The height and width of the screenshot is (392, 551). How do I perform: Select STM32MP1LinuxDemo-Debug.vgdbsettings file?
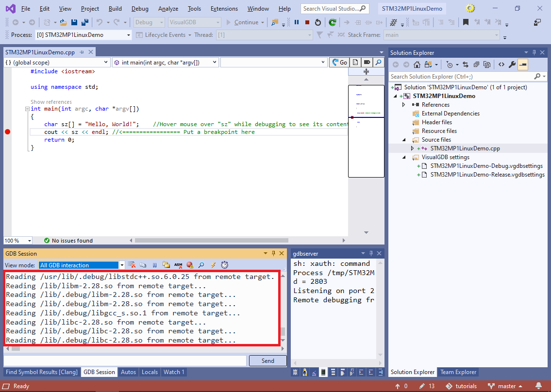(x=486, y=166)
